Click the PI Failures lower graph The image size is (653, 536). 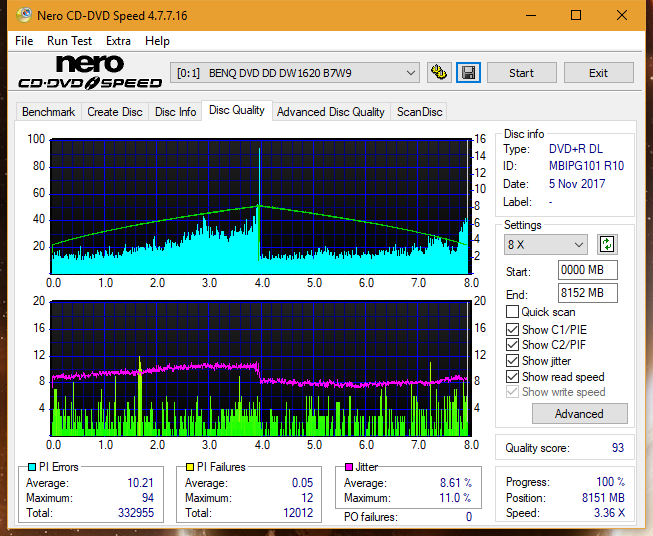261,369
